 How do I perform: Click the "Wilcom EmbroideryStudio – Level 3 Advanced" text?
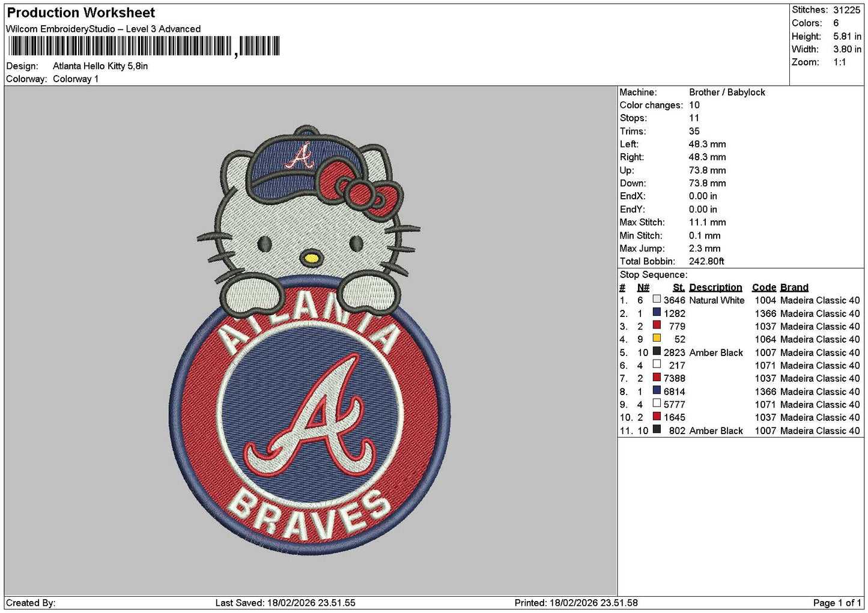(x=103, y=29)
